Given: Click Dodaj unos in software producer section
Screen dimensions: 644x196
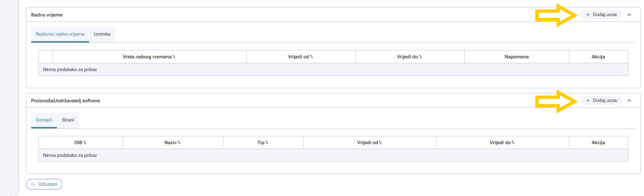Looking at the screenshot, I should [x=601, y=100].
